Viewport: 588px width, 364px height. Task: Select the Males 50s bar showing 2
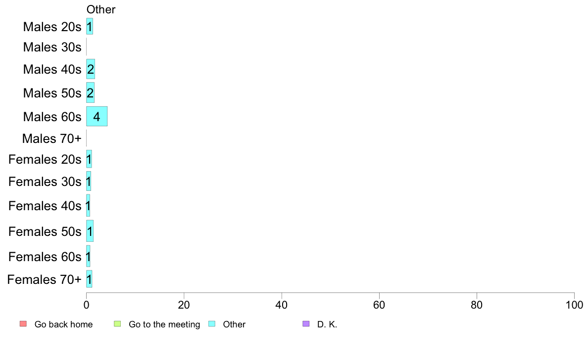point(91,92)
